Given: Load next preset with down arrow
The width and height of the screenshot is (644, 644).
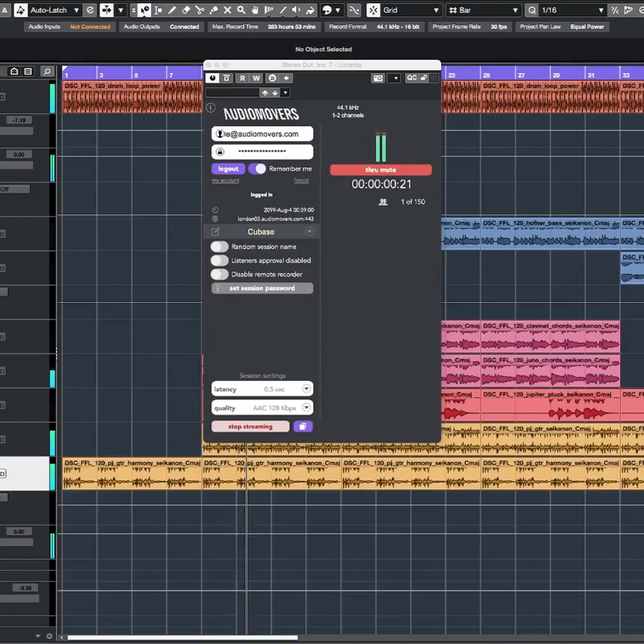Looking at the screenshot, I should click(x=275, y=93).
